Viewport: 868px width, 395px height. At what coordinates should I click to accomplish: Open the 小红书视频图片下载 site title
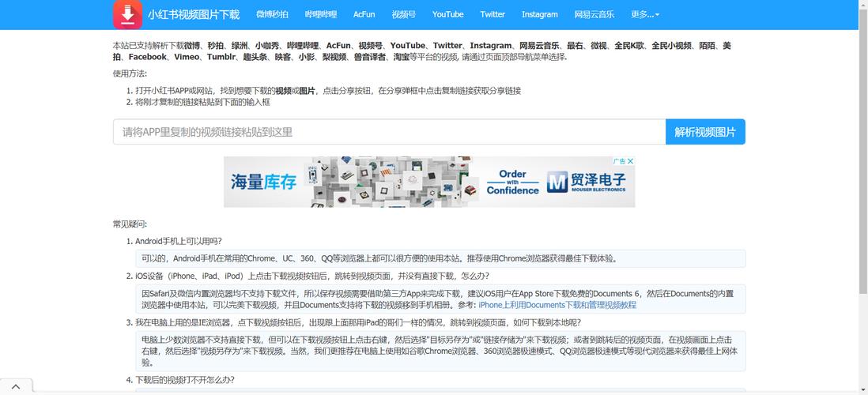193,14
